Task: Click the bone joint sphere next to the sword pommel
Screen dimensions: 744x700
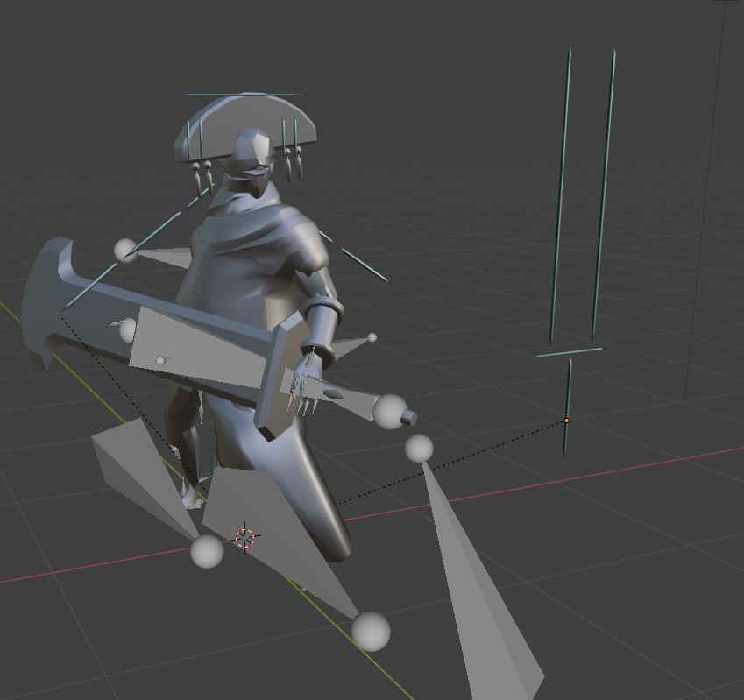Action: coord(390,412)
